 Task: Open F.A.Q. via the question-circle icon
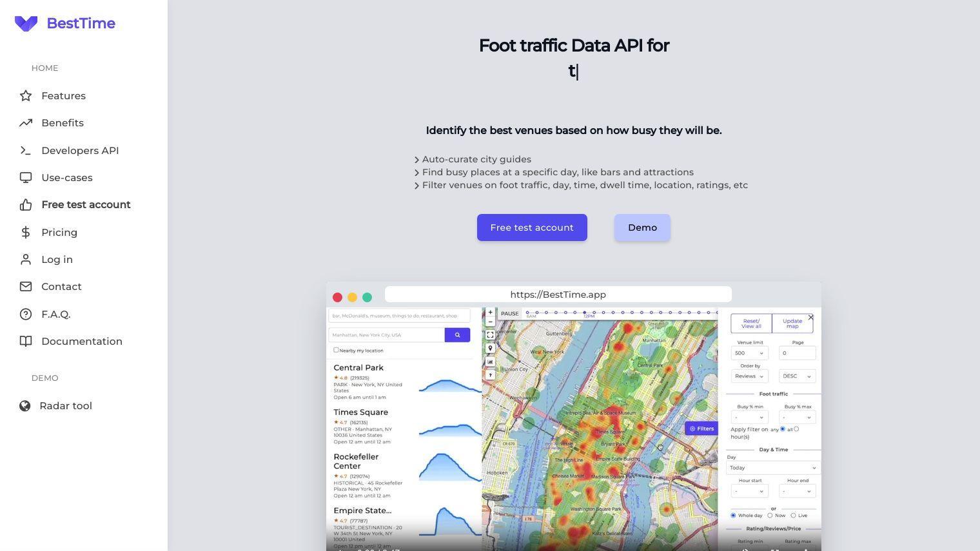click(26, 314)
